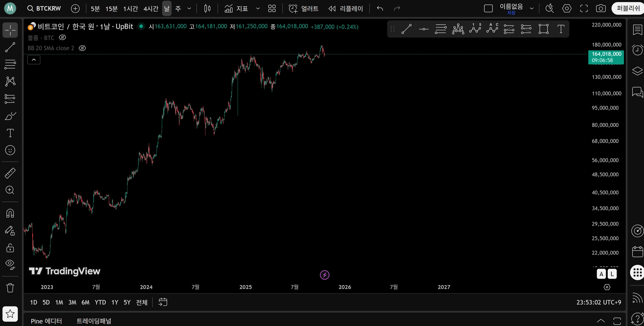Open the emoji icons tool
644x326 pixels.
coord(10,150)
